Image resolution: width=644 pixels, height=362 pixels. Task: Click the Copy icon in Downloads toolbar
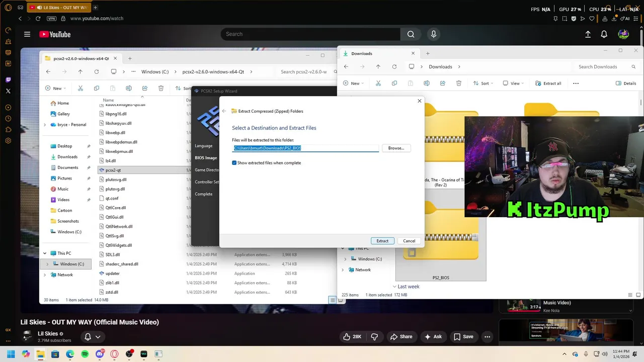click(394, 83)
